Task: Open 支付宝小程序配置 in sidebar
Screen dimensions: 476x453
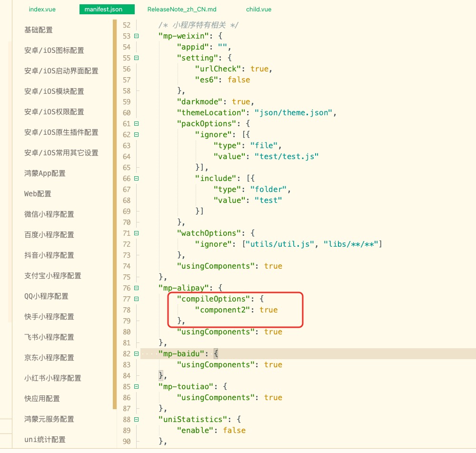Action: (52, 276)
